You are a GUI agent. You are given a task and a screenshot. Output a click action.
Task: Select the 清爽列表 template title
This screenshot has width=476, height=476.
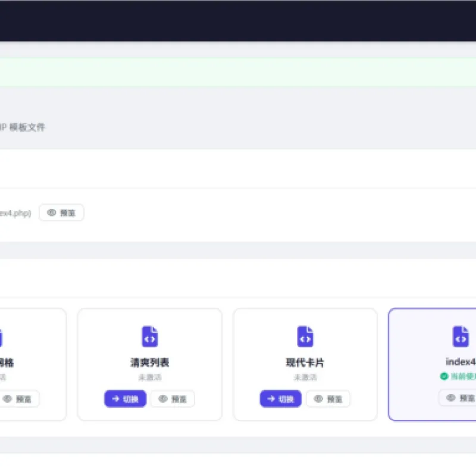pos(150,362)
